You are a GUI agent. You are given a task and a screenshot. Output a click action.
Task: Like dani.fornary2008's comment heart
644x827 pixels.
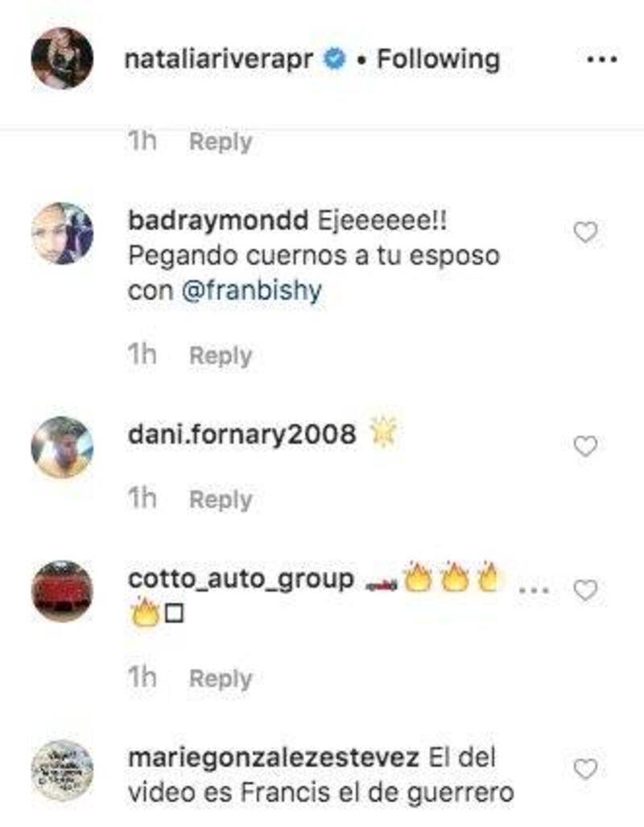click(585, 447)
